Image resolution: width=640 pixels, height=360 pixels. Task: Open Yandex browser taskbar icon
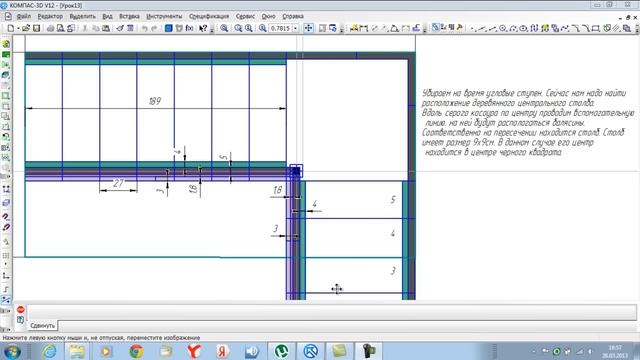(194, 351)
